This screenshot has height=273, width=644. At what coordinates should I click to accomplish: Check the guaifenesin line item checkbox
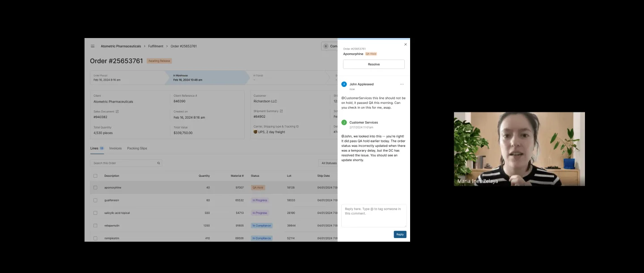[95, 200]
